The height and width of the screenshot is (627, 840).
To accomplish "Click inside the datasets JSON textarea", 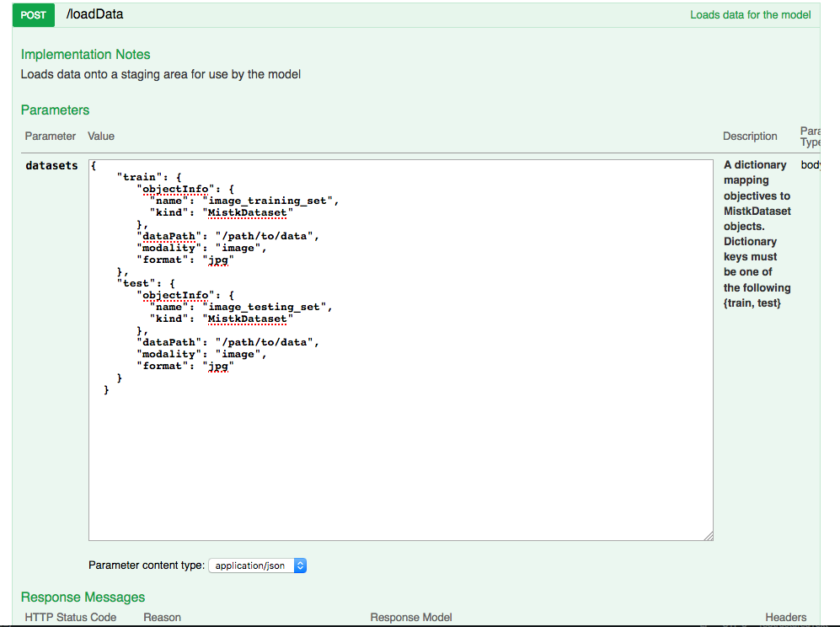I will click(x=401, y=350).
